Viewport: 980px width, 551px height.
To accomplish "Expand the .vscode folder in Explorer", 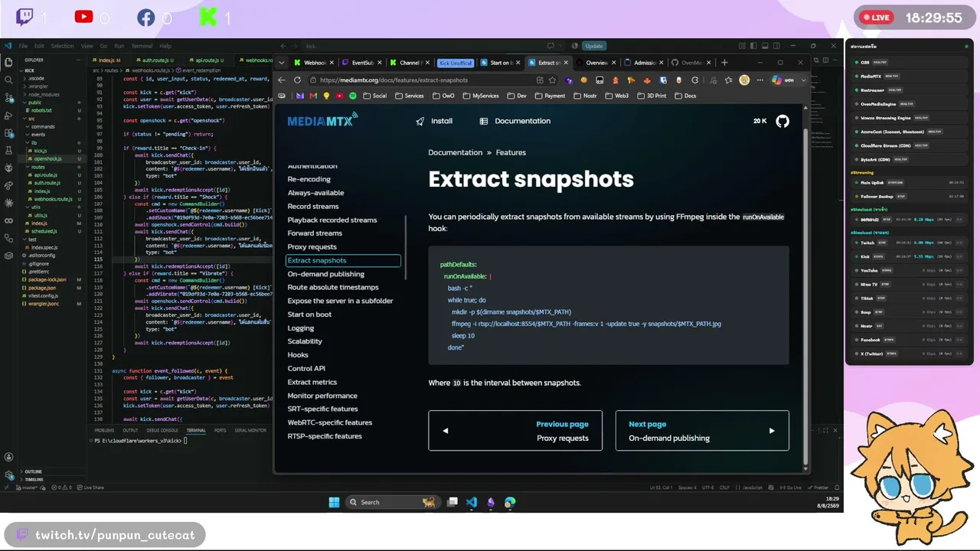I will click(36, 78).
